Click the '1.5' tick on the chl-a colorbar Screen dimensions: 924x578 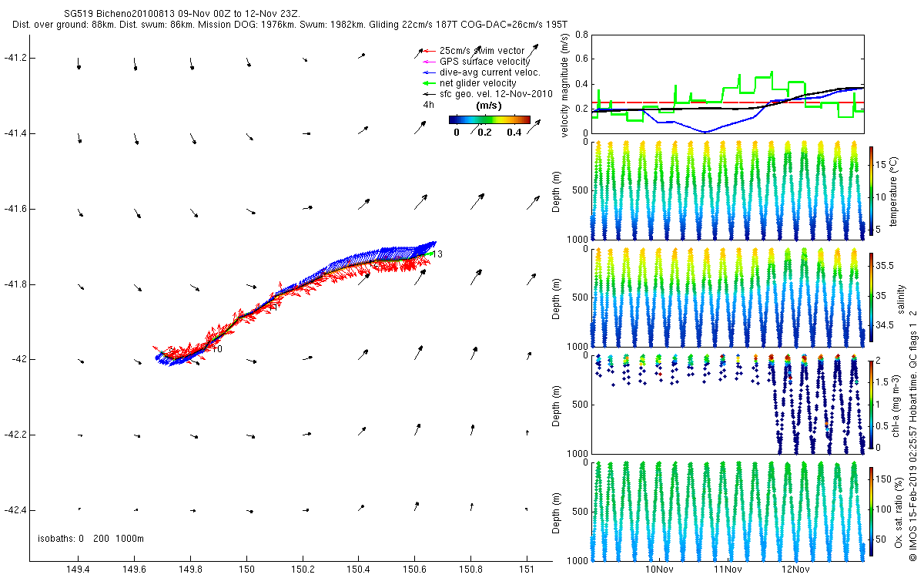(x=882, y=381)
